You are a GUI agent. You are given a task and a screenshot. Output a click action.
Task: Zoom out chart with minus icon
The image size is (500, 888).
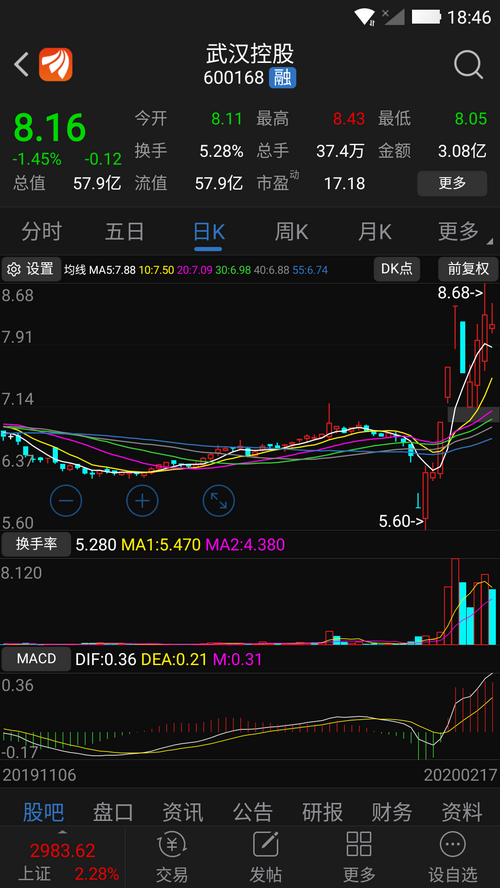tap(66, 501)
